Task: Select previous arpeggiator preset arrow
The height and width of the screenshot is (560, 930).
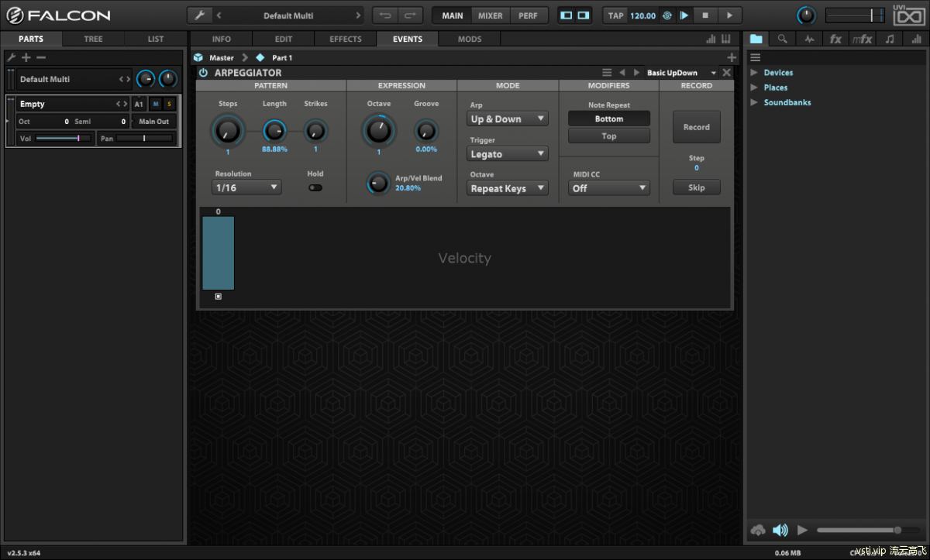Action: [622, 73]
